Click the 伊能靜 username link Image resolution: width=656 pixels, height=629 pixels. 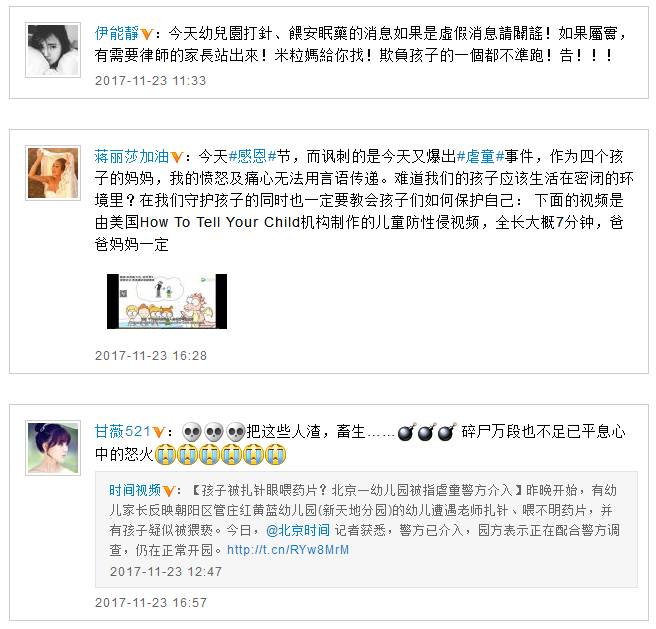tap(117, 33)
